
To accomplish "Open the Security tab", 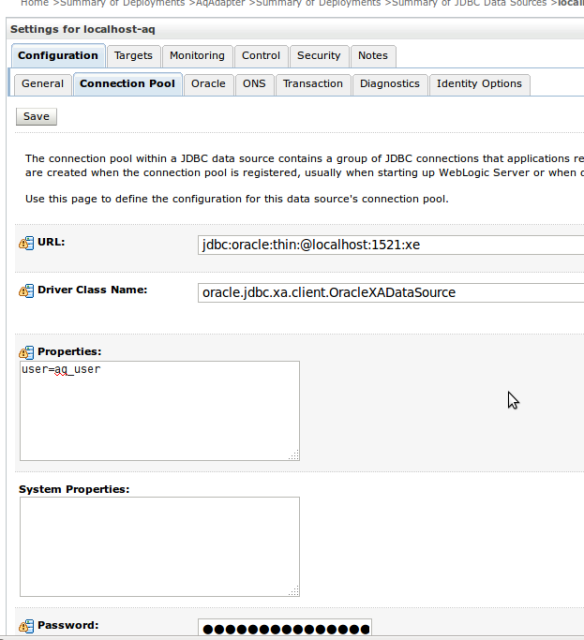I will (319, 56).
